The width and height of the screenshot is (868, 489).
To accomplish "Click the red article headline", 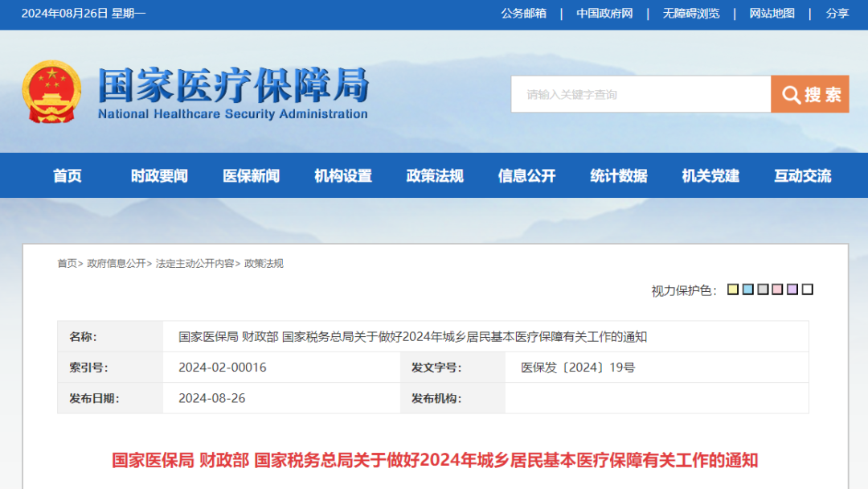I will coord(435,460).
